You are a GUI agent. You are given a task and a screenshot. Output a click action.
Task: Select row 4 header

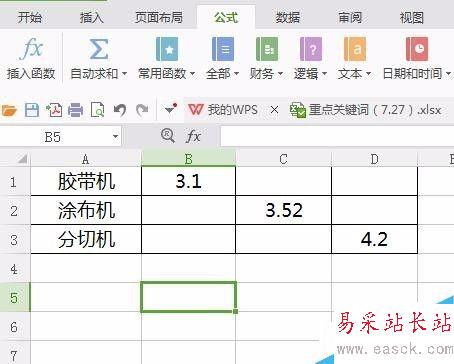[x=15, y=269]
